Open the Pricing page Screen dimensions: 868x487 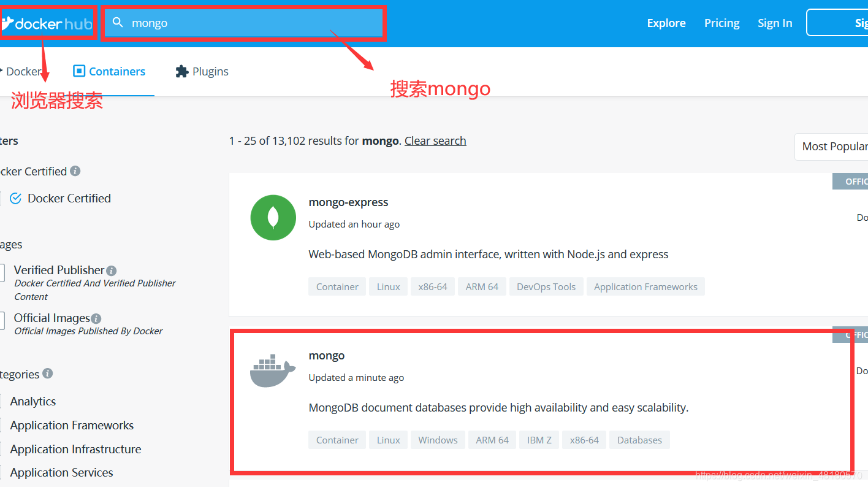coord(721,23)
